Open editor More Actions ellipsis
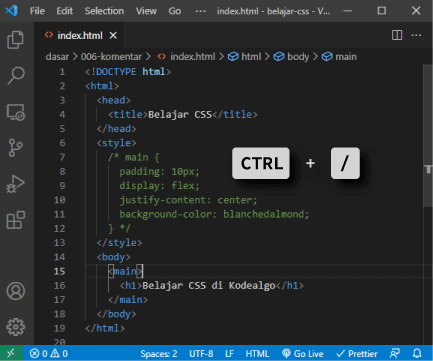433x361 pixels. click(x=416, y=35)
